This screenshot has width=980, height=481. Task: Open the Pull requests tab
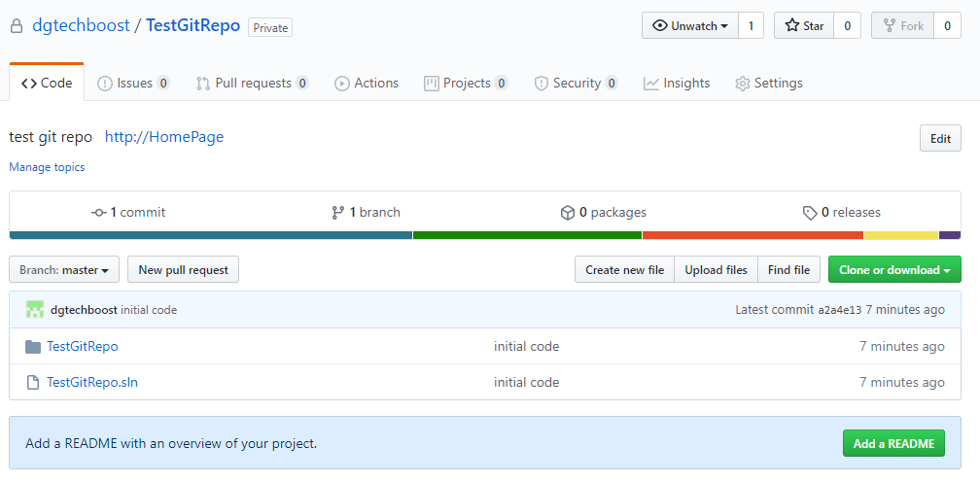(x=252, y=84)
